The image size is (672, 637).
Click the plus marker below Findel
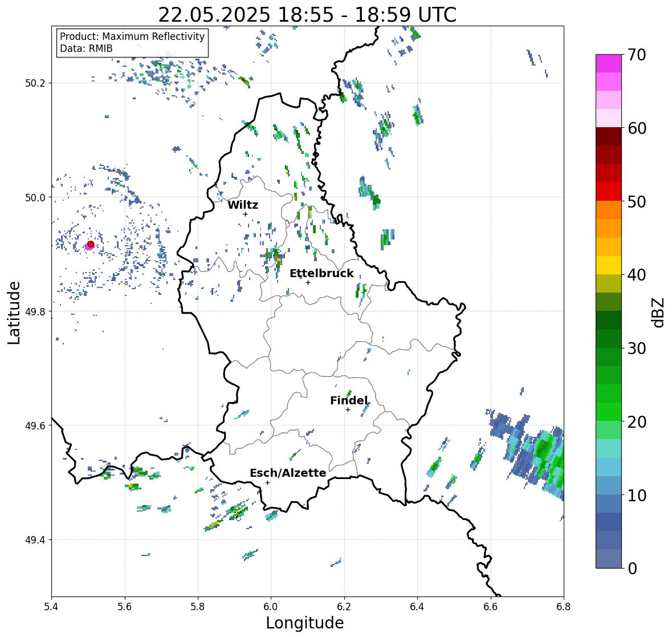(x=348, y=410)
